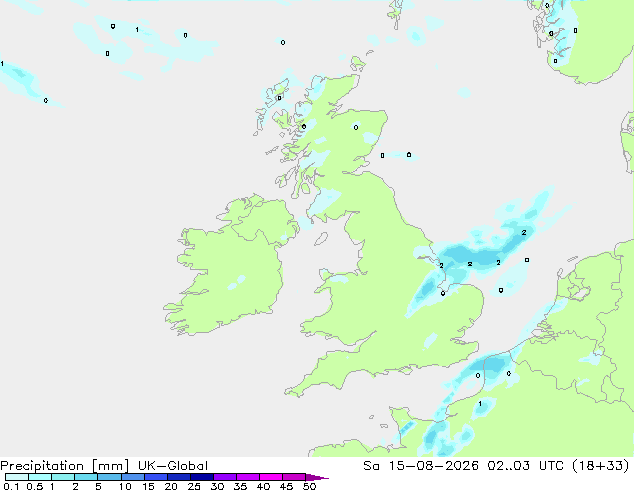
Task: Click the legend swatch between 25 and 30
Action: pyautogui.click(x=202, y=477)
